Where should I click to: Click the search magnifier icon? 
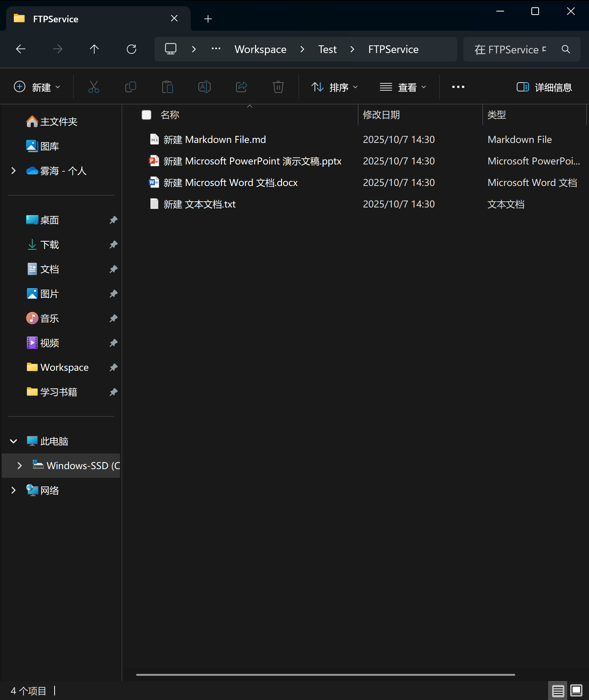566,49
